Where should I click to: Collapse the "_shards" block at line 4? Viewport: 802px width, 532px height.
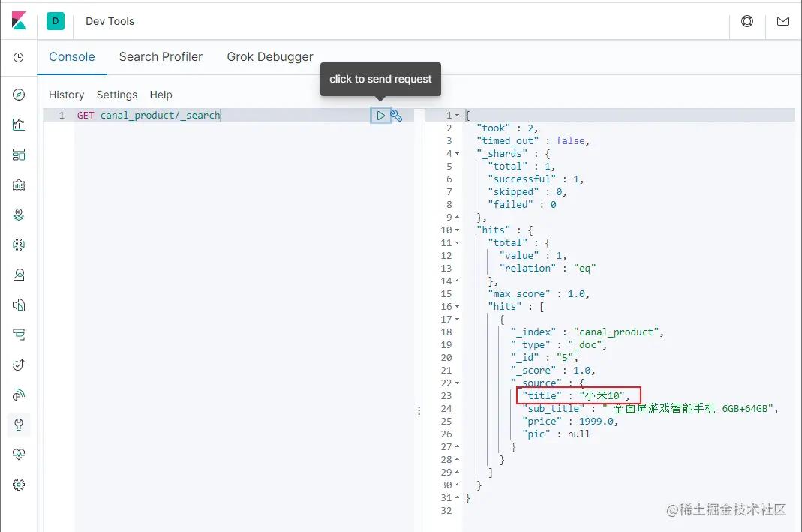[x=458, y=154]
